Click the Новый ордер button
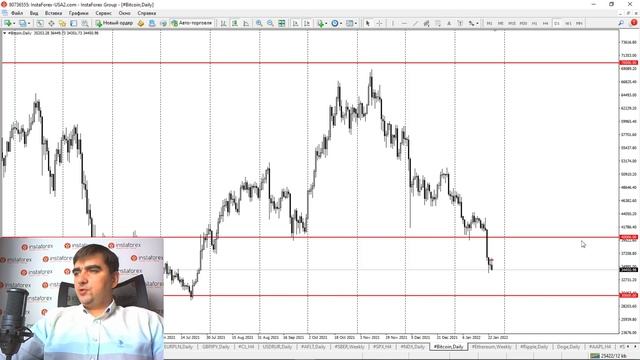The image size is (640, 360). point(114,23)
